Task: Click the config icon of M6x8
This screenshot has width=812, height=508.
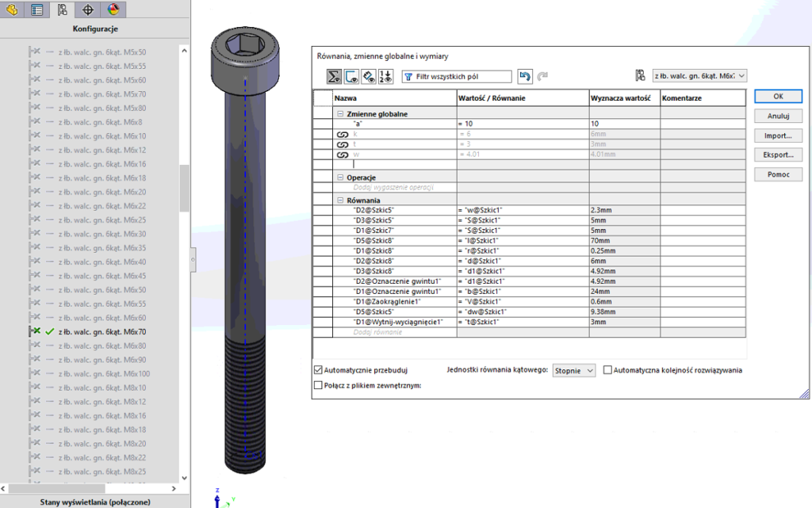Action: tap(35, 121)
